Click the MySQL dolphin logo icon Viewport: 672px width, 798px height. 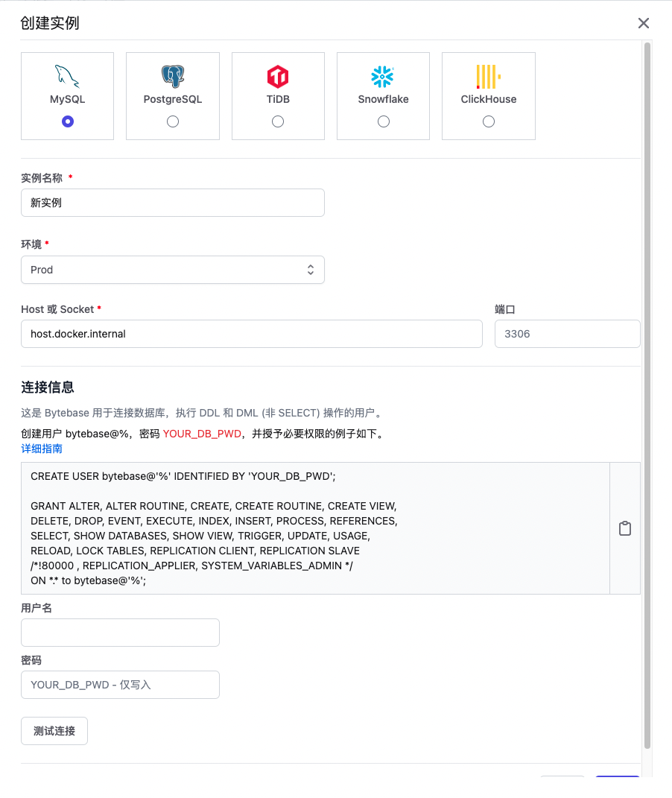[x=67, y=76]
